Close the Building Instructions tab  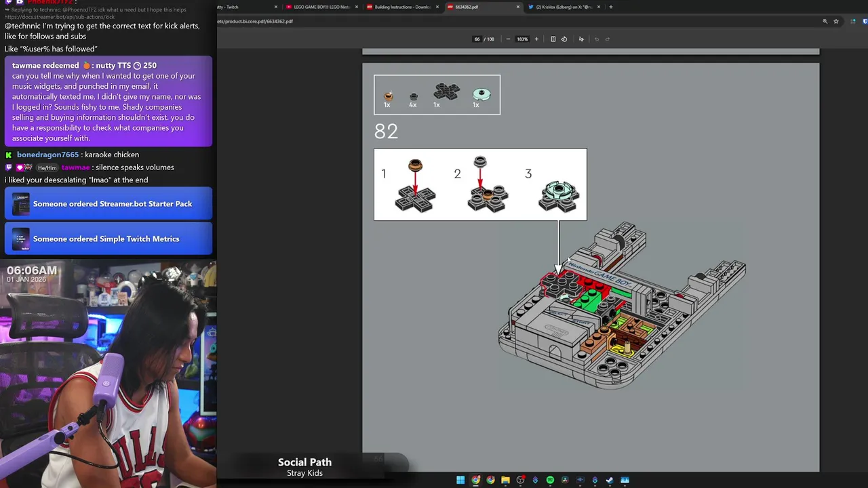437,7
